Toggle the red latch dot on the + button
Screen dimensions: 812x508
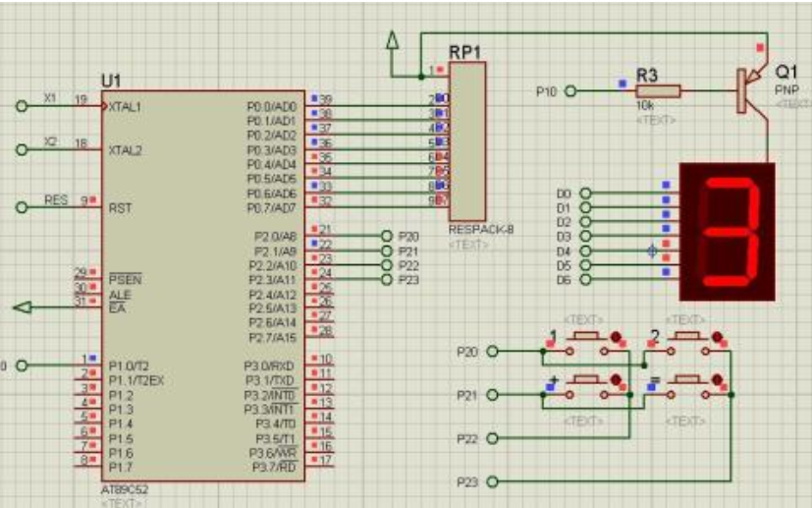[616, 380]
